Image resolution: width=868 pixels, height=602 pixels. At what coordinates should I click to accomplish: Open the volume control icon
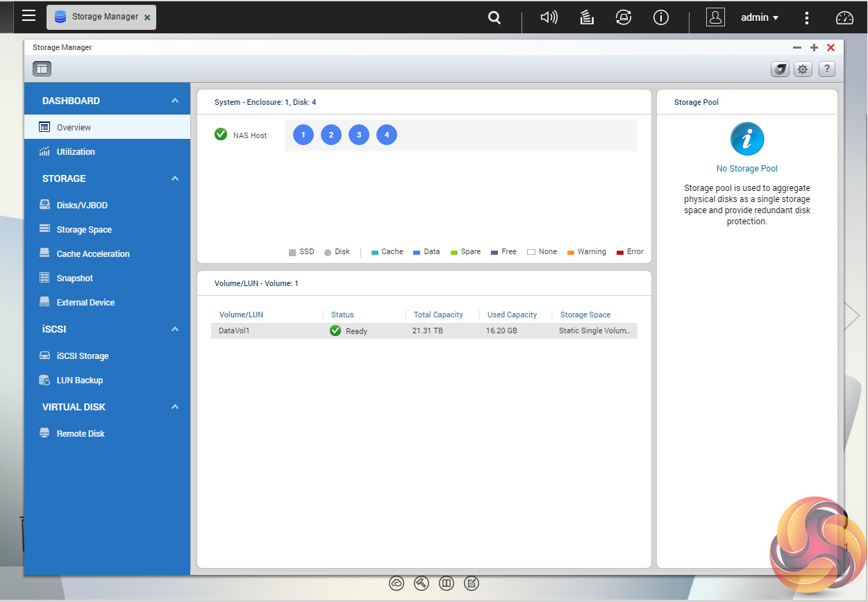(x=549, y=18)
